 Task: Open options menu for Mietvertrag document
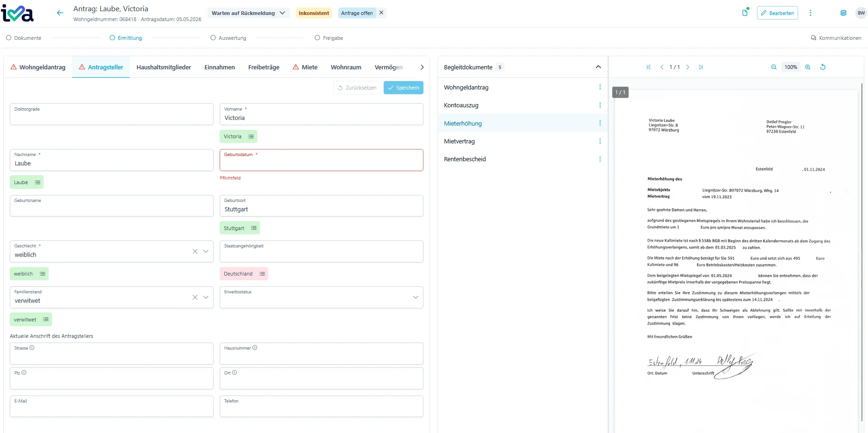[600, 141]
